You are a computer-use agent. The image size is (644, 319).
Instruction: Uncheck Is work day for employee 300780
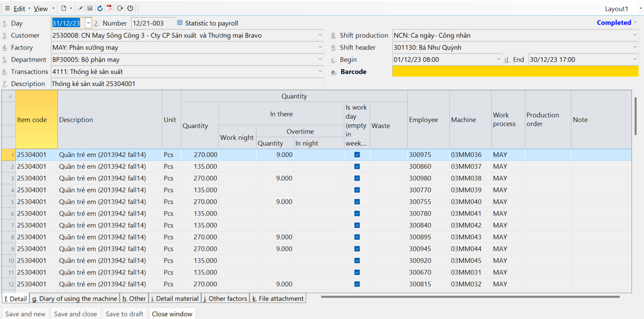tap(357, 213)
